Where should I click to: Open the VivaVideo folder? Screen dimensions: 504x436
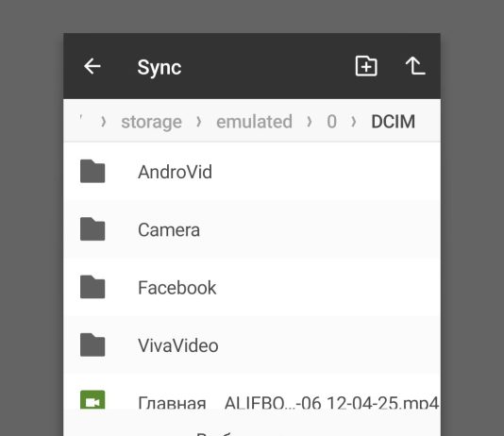point(252,345)
